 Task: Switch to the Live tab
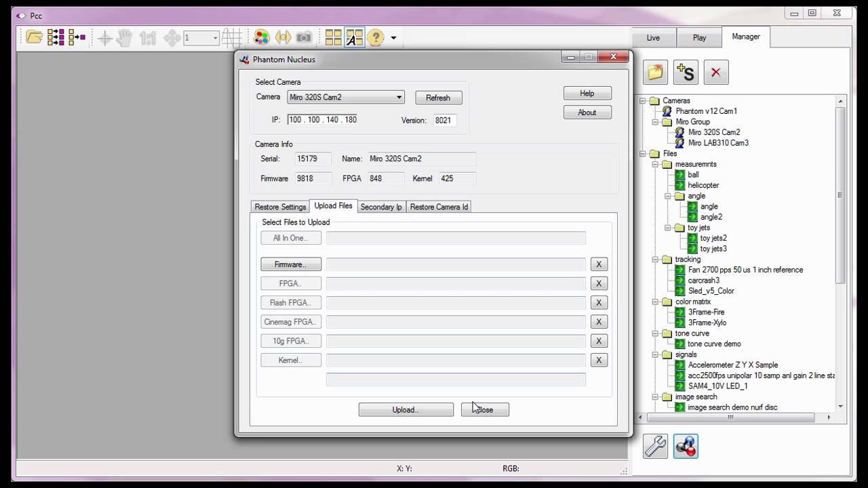pyautogui.click(x=653, y=38)
